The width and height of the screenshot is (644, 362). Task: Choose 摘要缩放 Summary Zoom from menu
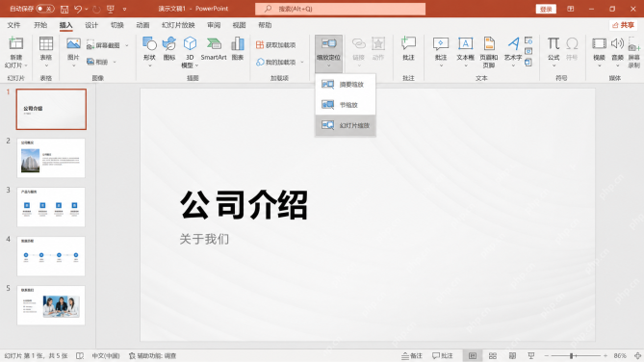point(346,84)
